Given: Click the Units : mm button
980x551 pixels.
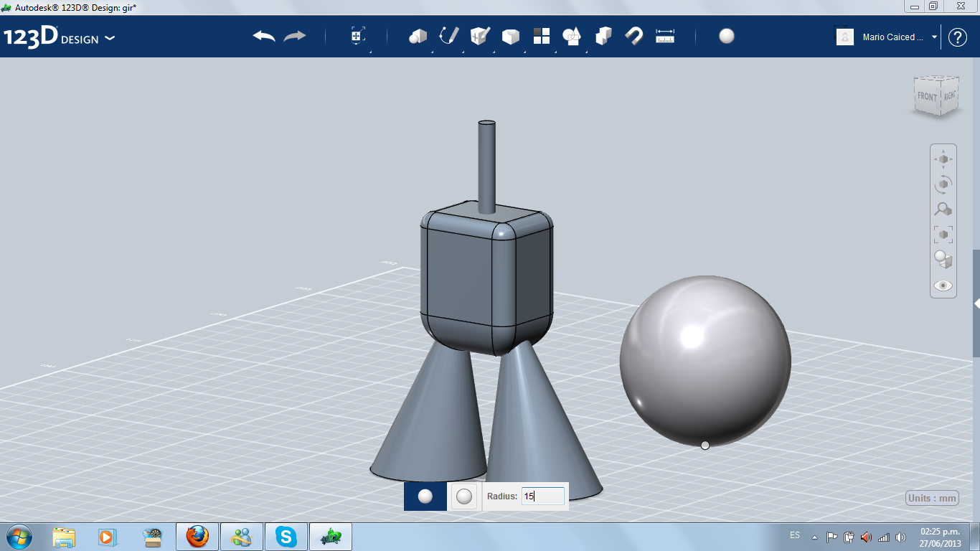Looking at the screenshot, I should 933,498.
